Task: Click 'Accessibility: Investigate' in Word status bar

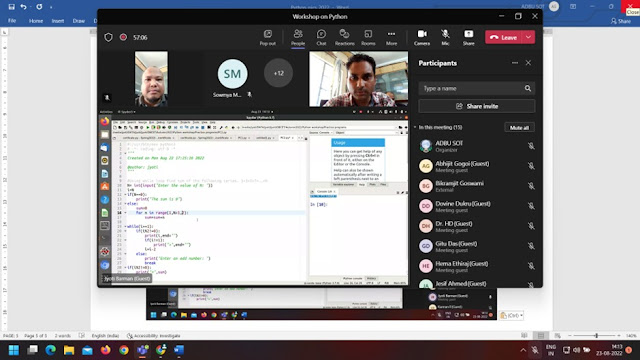Action: (153, 336)
